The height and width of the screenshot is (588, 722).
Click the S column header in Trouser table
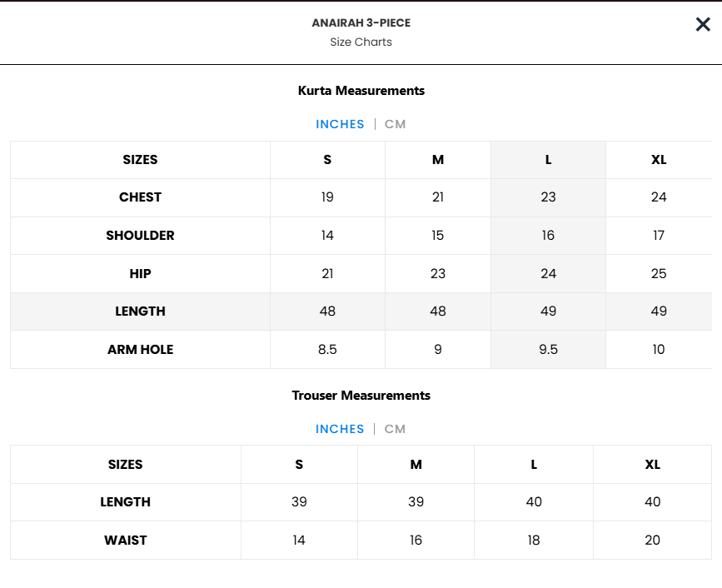299,465
